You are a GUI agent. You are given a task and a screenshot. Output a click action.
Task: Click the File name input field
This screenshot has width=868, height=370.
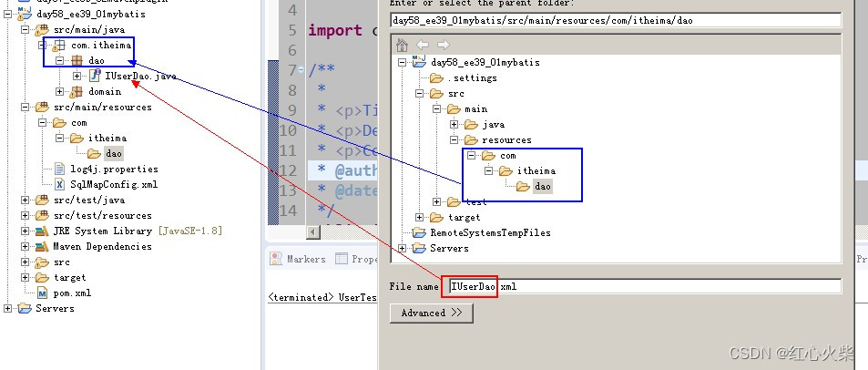pos(645,286)
